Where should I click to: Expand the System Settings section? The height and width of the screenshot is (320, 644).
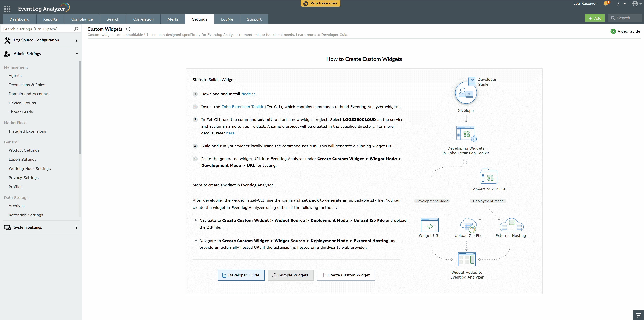[76, 228]
